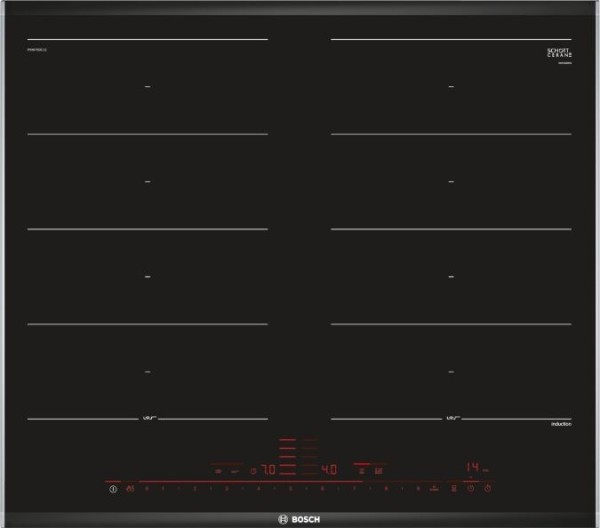Touch the 4.0 right zone power display

tap(329, 468)
